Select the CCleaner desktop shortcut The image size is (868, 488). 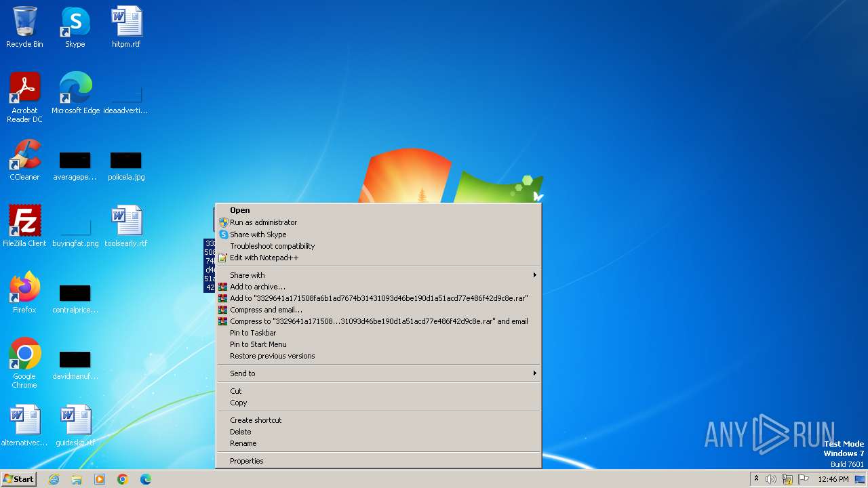[24, 160]
